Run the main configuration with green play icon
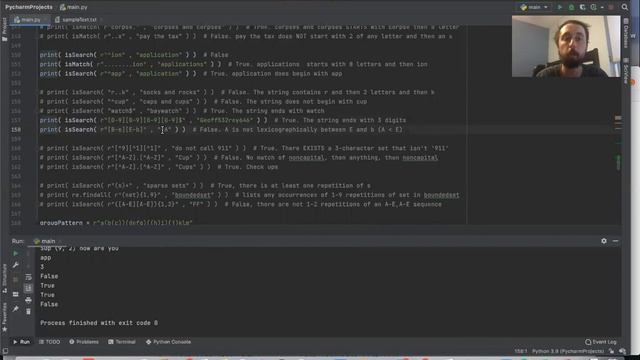Image resolution: width=640 pixels, height=360 pixels. (560, 7)
